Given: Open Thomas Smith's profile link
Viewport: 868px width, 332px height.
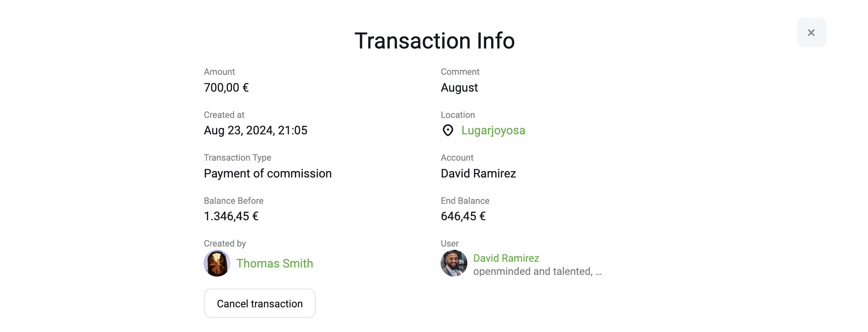Looking at the screenshot, I should point(274,263).
